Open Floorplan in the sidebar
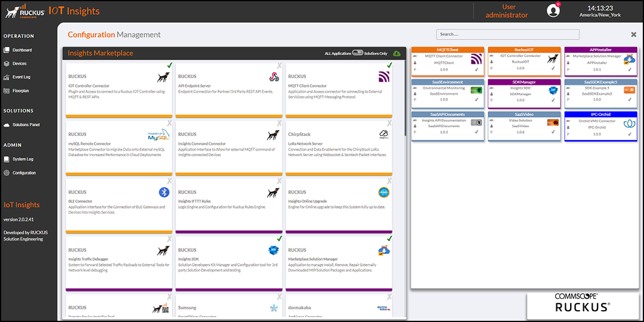 17,91
